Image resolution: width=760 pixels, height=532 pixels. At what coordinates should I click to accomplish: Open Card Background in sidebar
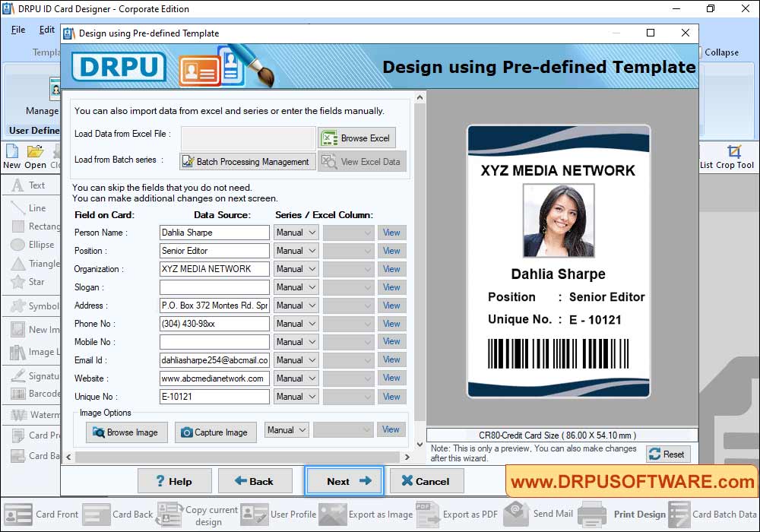34,455
